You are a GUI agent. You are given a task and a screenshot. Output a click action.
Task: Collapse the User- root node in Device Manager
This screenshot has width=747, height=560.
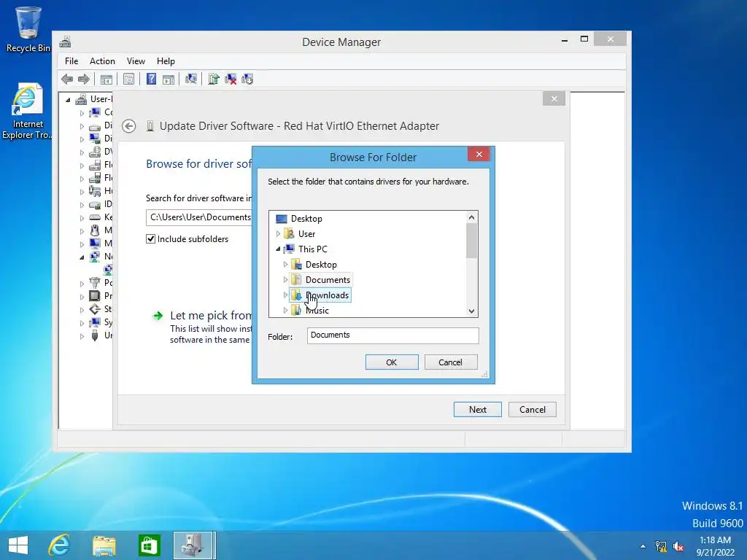pyautogui.click(x=68, y=99)
